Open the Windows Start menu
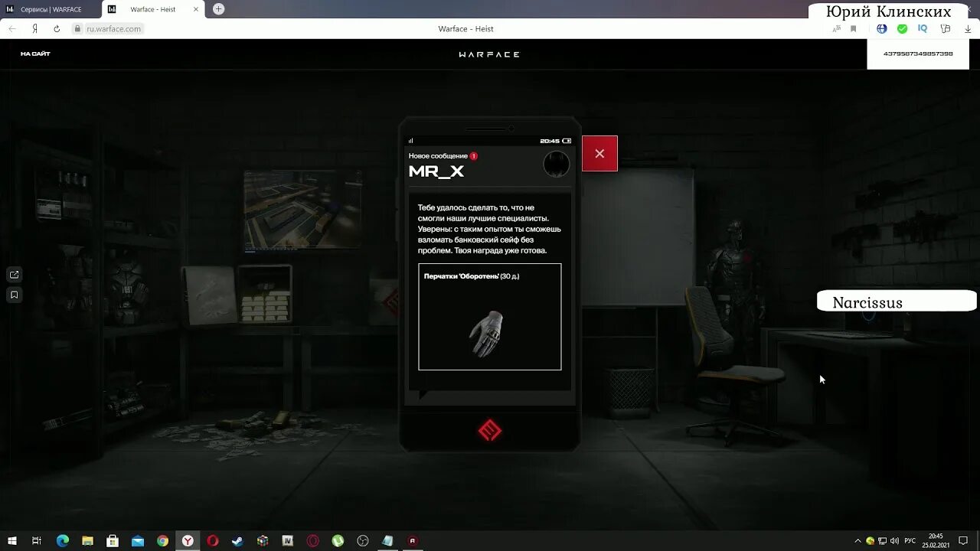Image resolution: width=980 pixels, height=551 pixels. [x=12, y=541]
